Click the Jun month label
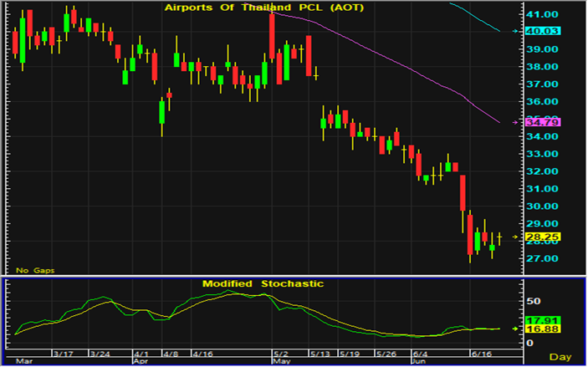Viewport: 588px width, 367px height. tap(419, 361)
